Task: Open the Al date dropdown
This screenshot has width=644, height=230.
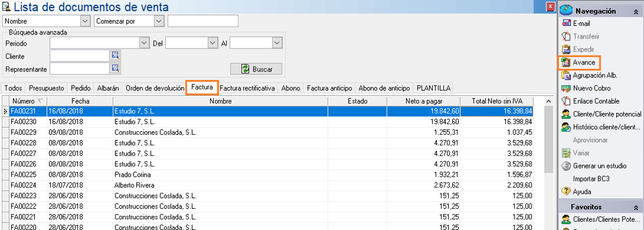Action: pyautogui.click(x=277, y=43)
